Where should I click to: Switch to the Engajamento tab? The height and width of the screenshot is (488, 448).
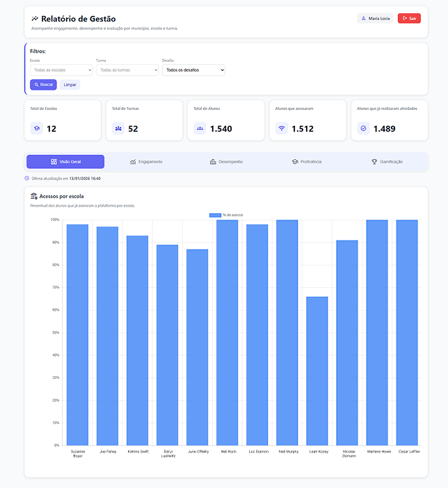(x=146, y=162)
